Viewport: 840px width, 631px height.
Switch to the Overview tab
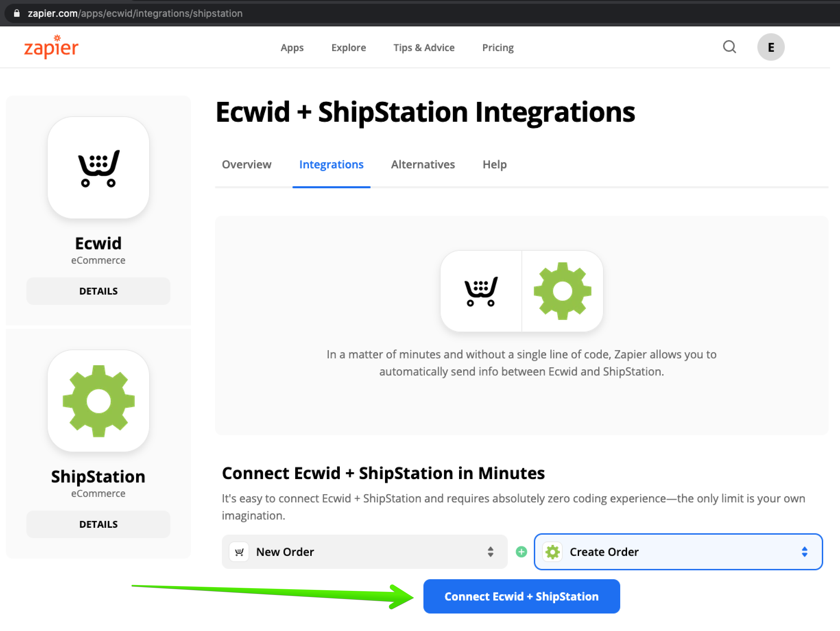coord(247,164)
